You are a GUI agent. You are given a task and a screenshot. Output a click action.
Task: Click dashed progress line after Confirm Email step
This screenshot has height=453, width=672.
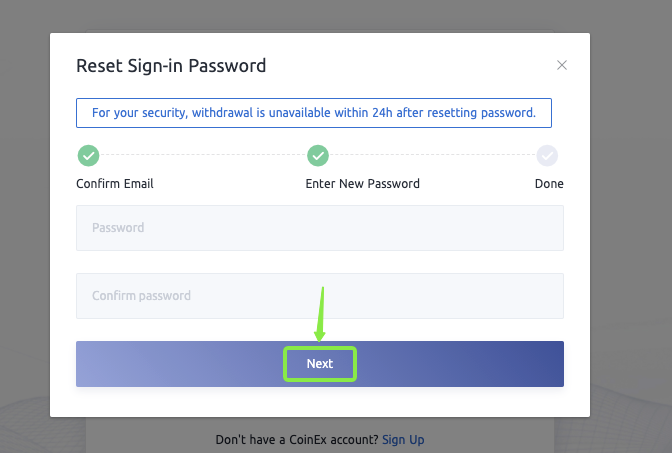click(200, 155)
